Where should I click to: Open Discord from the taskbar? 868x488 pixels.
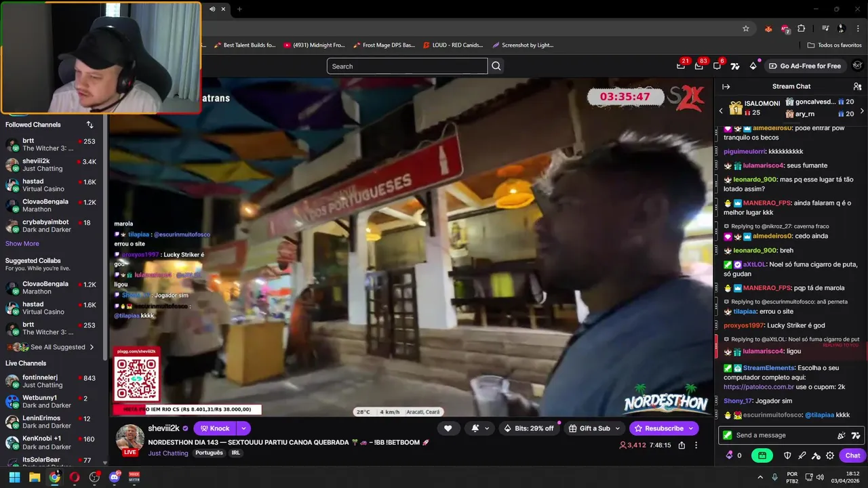(x=115, y=477)
